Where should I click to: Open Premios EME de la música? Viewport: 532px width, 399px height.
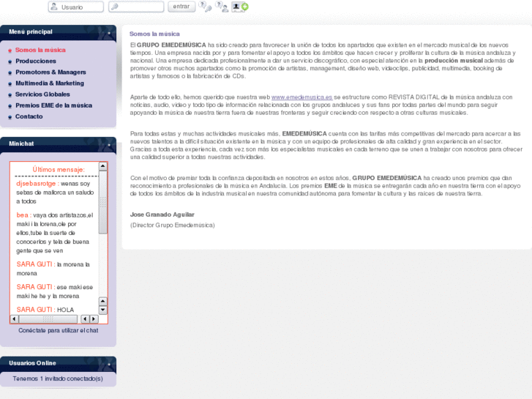[53, 105]
